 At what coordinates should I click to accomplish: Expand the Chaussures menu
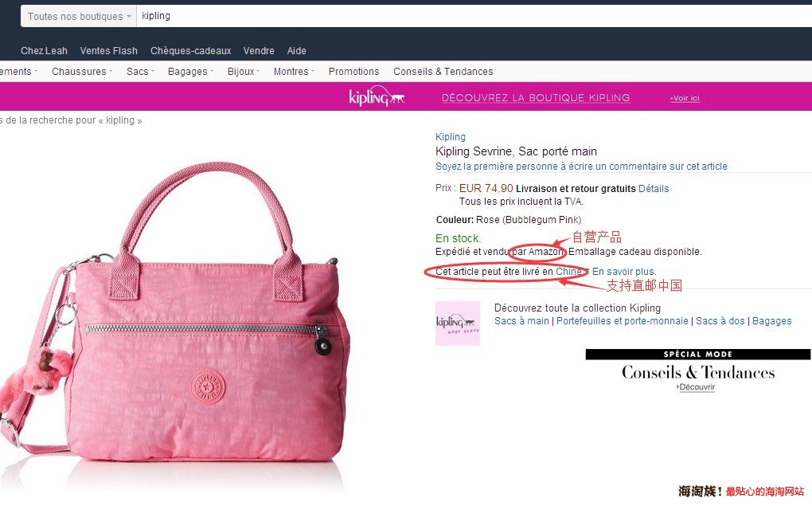pos(82,72)
